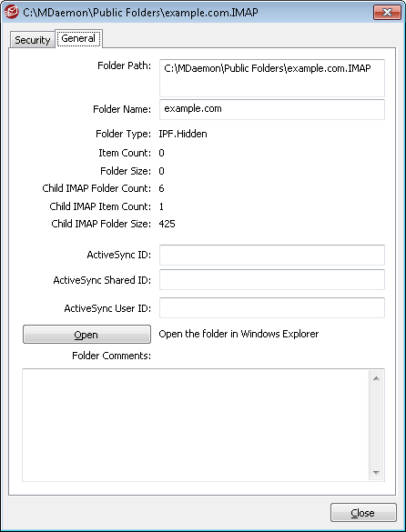Image resolution: width=406 pixels, height=532 pixels.
Task: Click inside the Folder Path text box
Action: 272,78
